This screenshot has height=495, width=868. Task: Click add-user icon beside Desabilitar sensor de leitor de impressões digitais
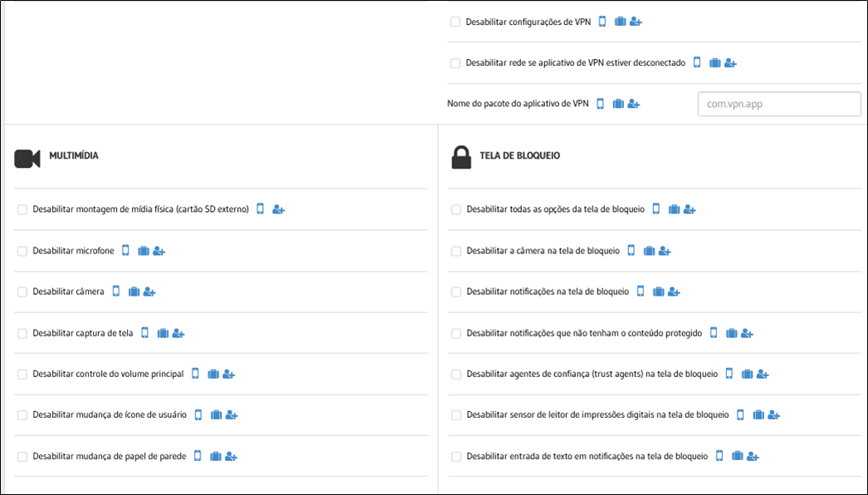click(774, 415)
